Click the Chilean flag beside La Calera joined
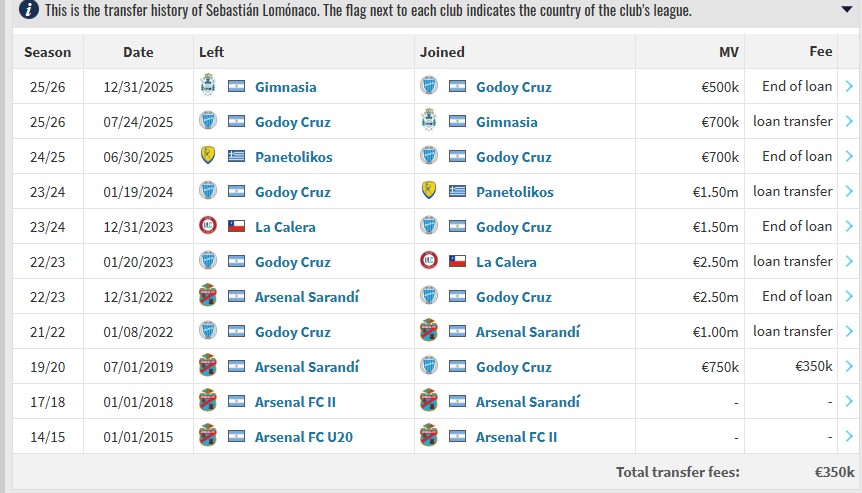Image resolution: width=862 pixels, height=493 pixels. tap(457, 262)
